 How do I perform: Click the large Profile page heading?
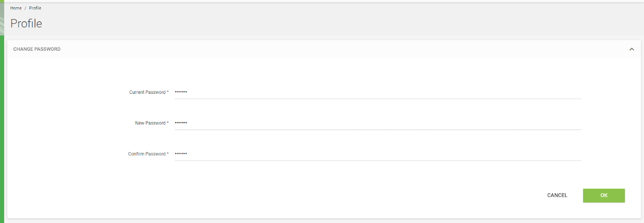(26, 23)
